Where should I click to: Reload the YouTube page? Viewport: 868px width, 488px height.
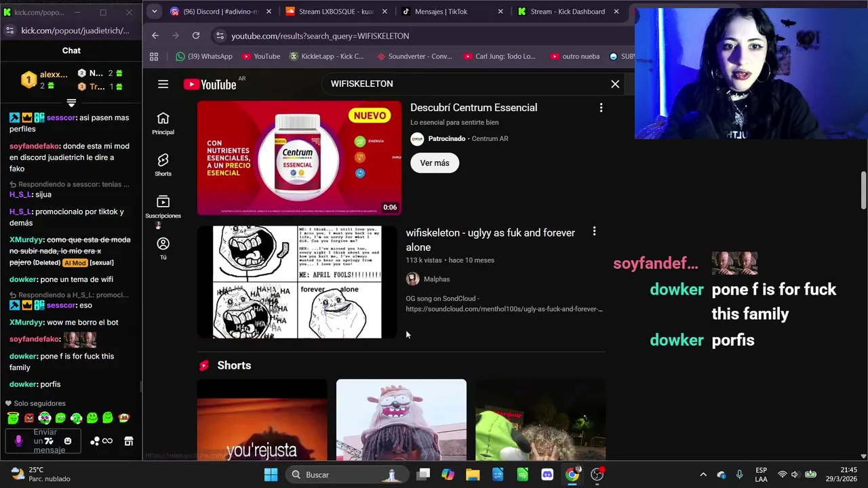196,35
